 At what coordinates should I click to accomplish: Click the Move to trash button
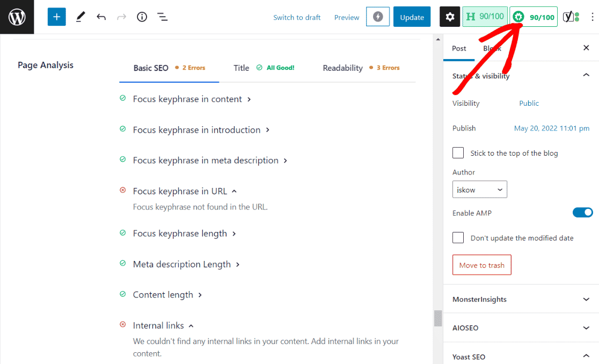pos(481,265)
